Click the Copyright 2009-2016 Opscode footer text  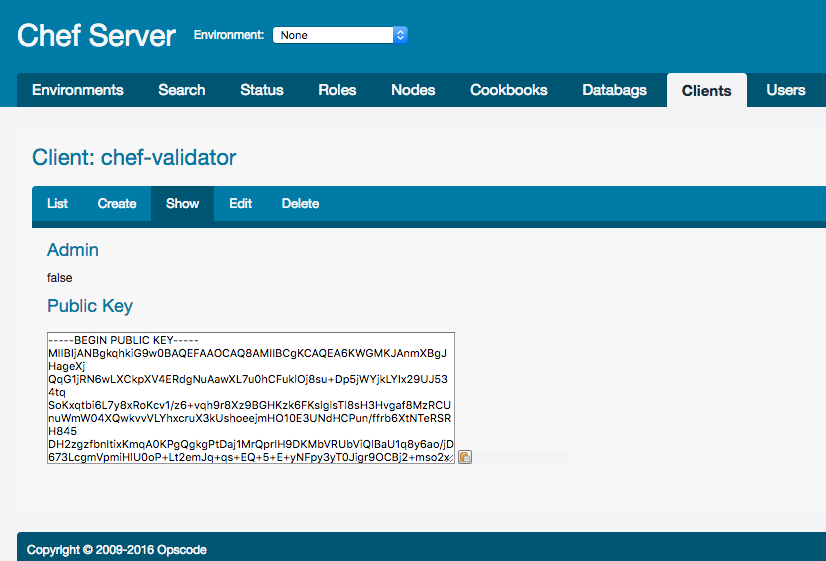[x=116, y=550]
